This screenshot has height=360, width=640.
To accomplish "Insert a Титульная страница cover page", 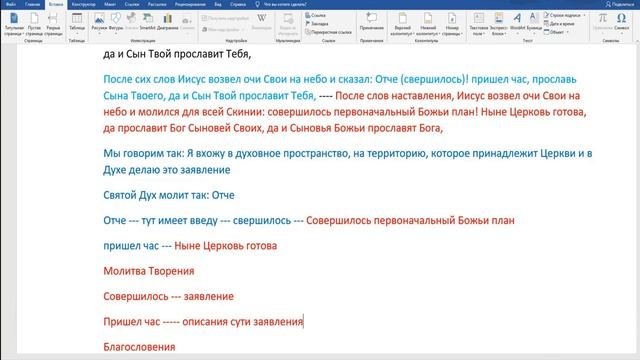I will click(14, 24).
